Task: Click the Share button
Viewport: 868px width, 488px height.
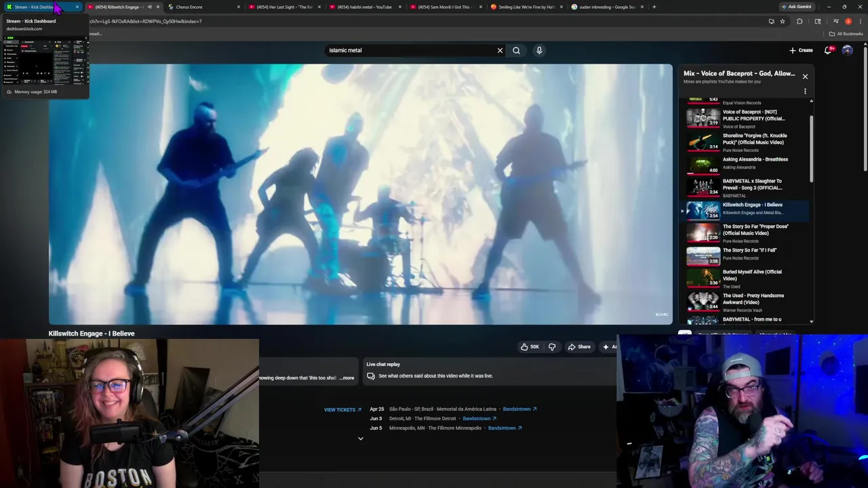Action: pyautogui.click(x=579, y=347)
